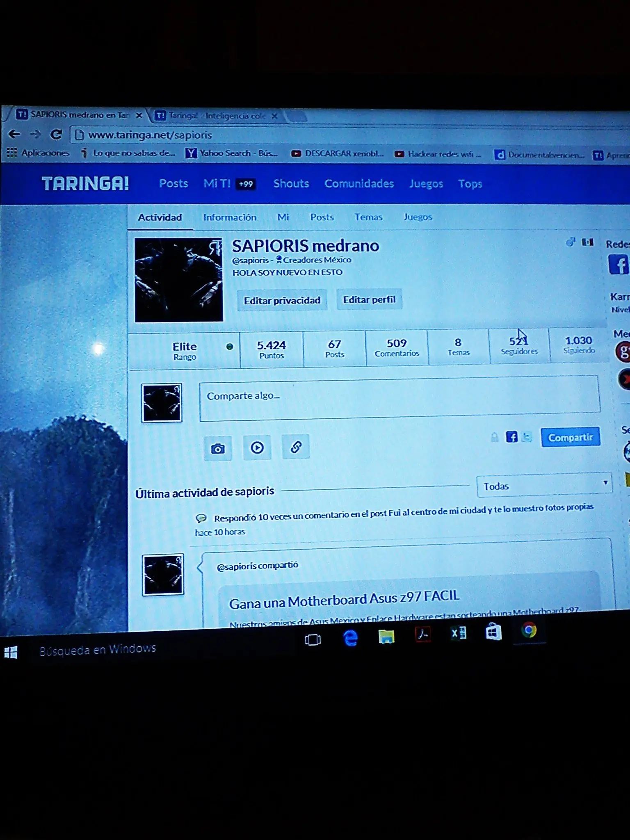Close the SAPIORIS medrano browser tab
This screenshot has width=630, height=840.
[139, 115]
